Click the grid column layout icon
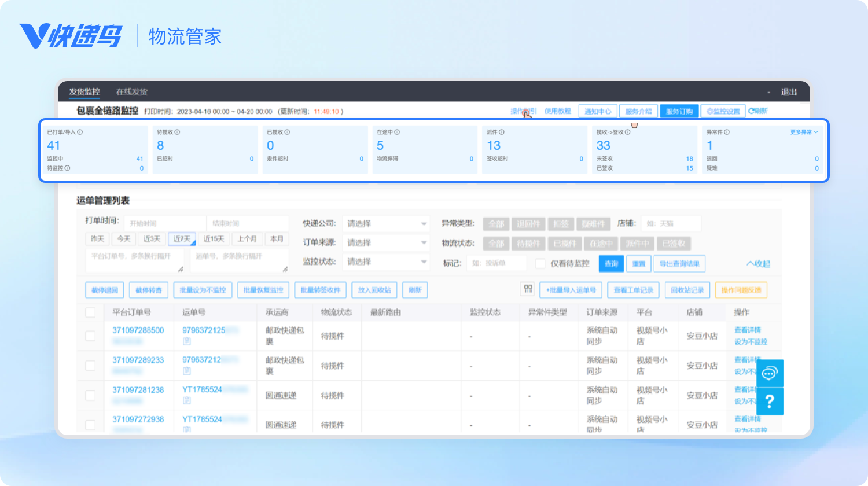The image size is (868, 486). 527,289
